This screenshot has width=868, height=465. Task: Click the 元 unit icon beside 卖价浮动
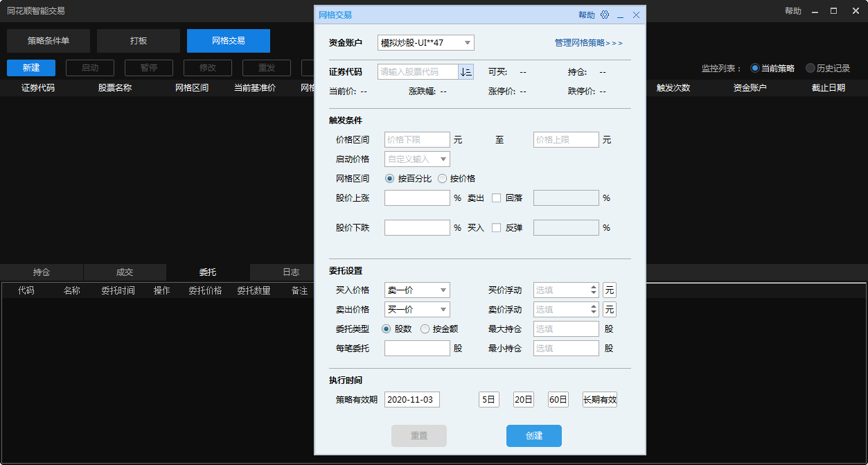pos(609,309)
